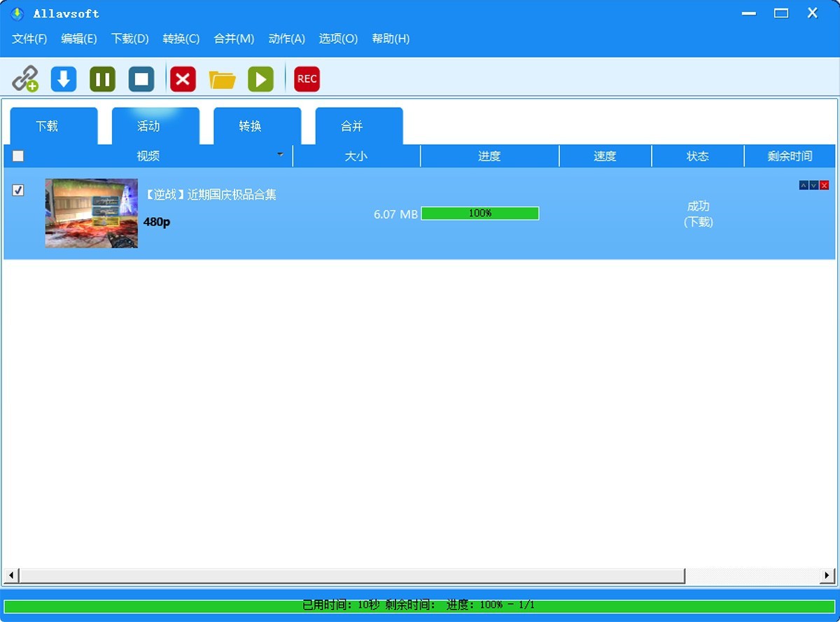Start screen recording with the REC icon
This screenshot has width=840, height=622.
pyautogui.click(x=307, y=78)
